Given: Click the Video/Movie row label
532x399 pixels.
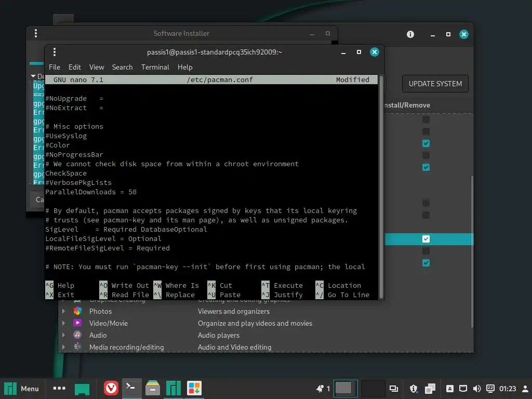Looking at the screenshot, I should click(109, 323).
